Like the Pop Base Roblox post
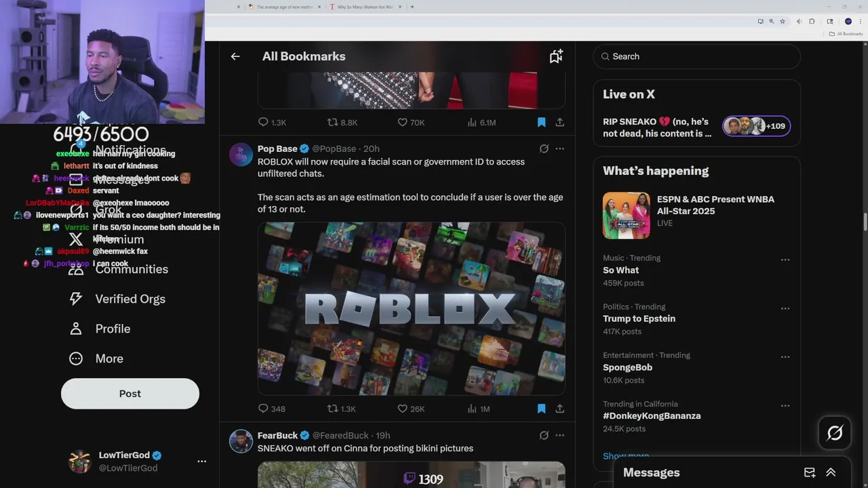 pos(411,409)
